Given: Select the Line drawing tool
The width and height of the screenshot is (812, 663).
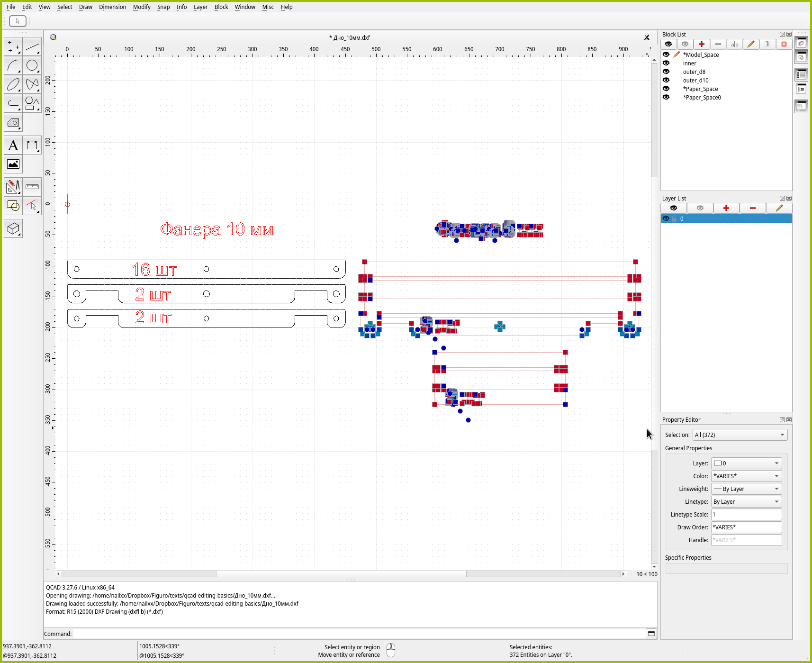Looking at the screenshot, I should coord(32,47).
